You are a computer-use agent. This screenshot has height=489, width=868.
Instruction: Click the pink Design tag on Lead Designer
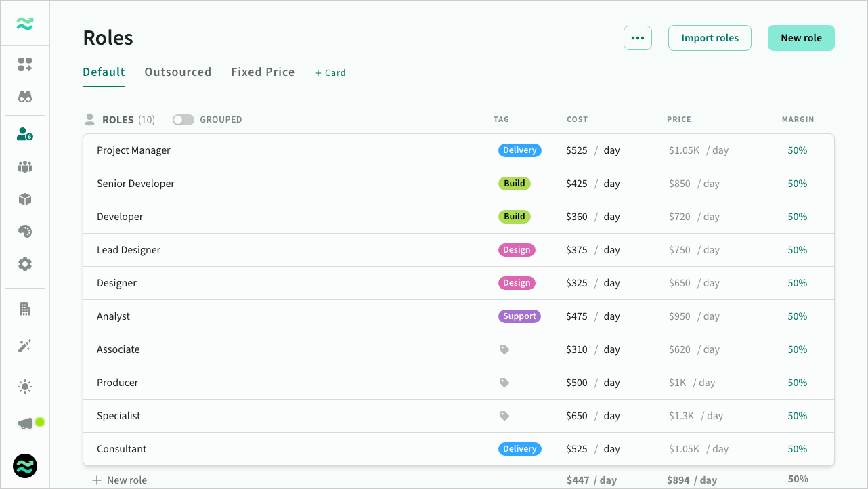coord(517,250)
